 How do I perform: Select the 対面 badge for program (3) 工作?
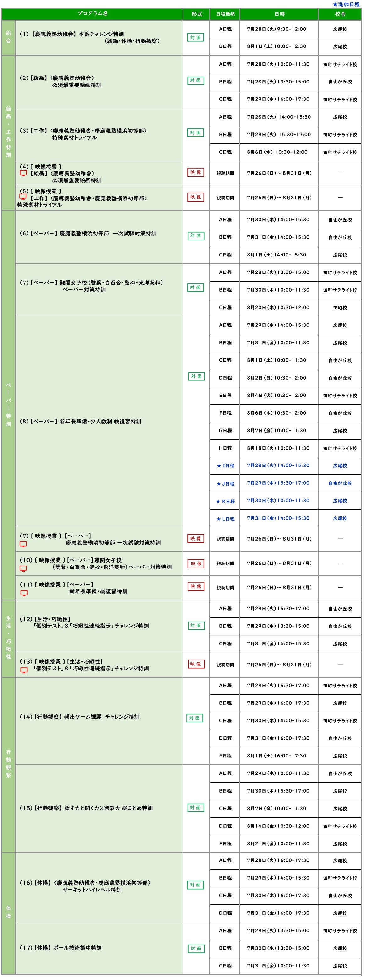tap(196, 133)
